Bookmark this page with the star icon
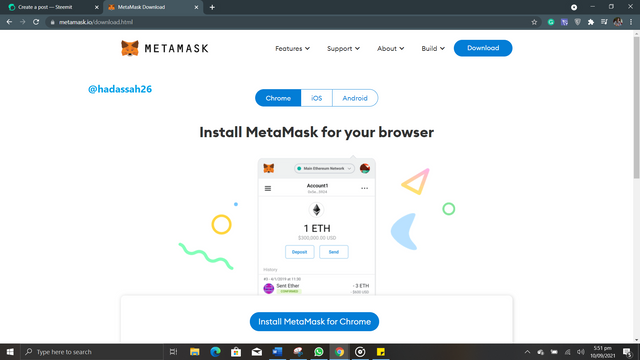Viewport: 640px width, 360px height. (534, 22)
